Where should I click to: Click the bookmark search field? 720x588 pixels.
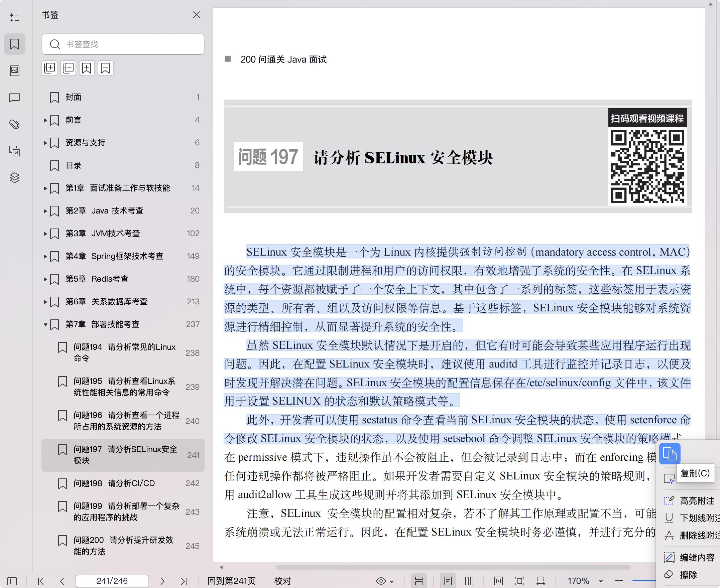(123, 44)
